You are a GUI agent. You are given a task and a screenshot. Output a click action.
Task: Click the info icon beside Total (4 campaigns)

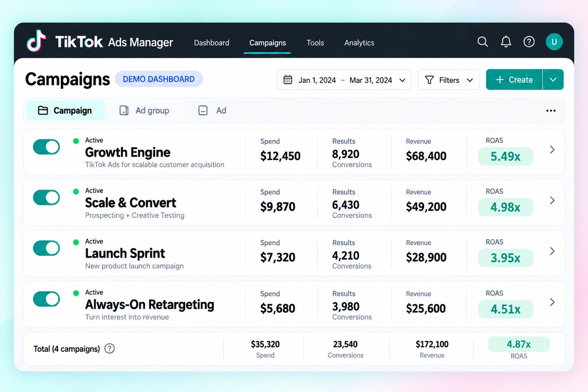(110, 349)
